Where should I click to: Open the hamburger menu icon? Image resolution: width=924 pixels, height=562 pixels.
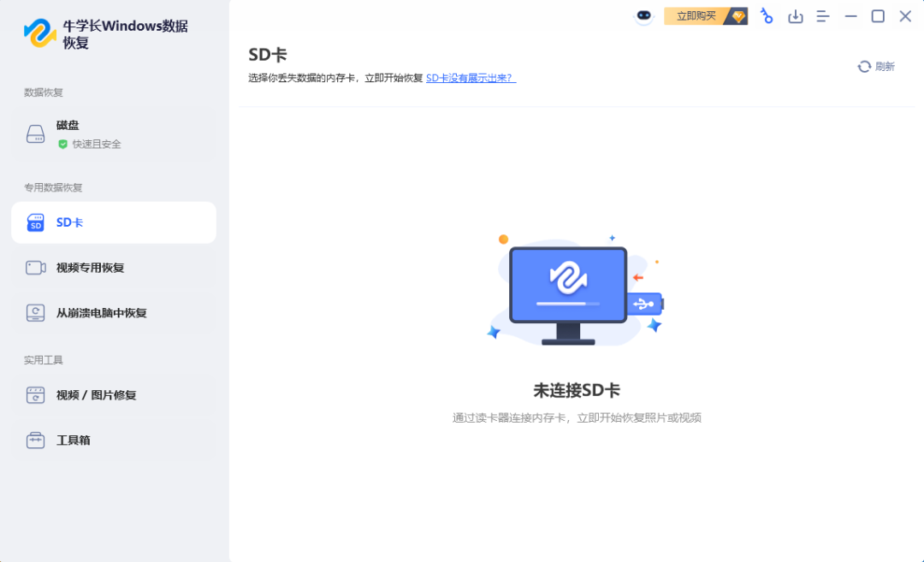[823, 16]
